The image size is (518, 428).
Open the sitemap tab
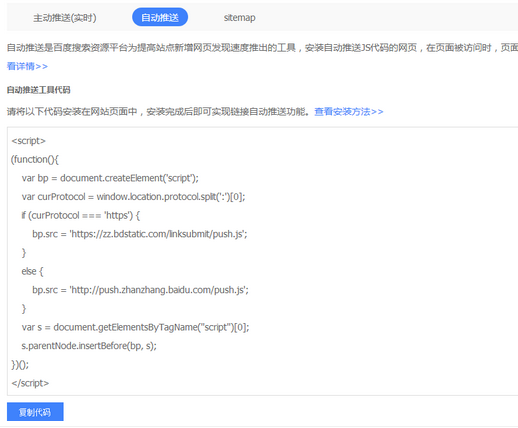click(x=240, y=18)
